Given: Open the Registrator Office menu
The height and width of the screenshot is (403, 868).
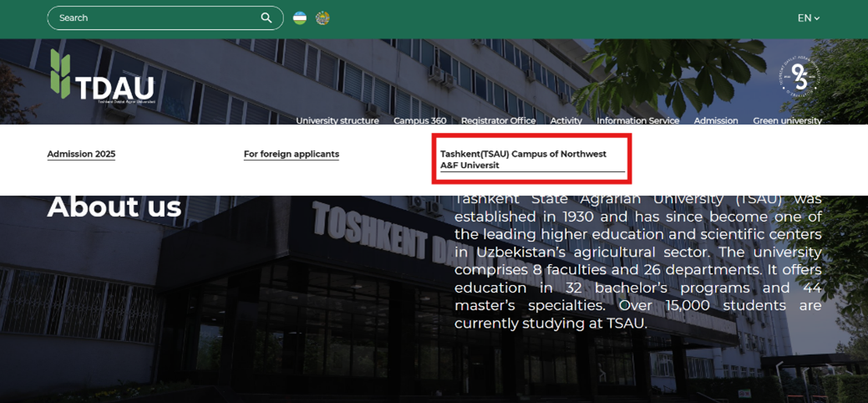Looking at the screenshot, I should (498, 120).
